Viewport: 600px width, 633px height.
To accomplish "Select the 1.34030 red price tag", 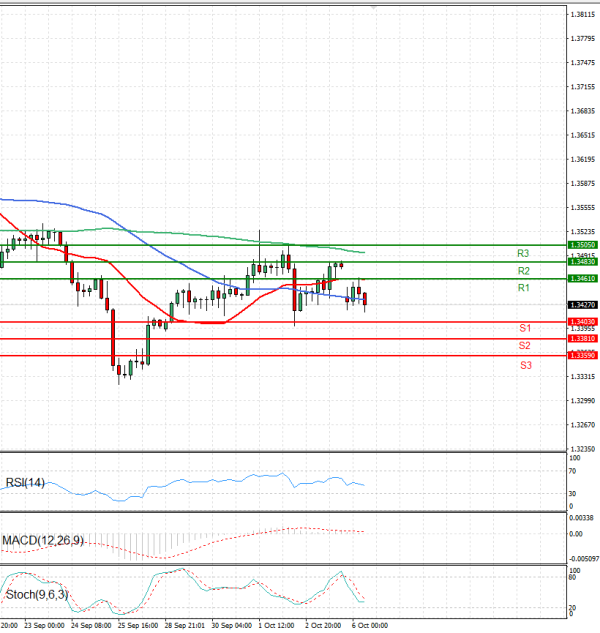I will [582, 321].
